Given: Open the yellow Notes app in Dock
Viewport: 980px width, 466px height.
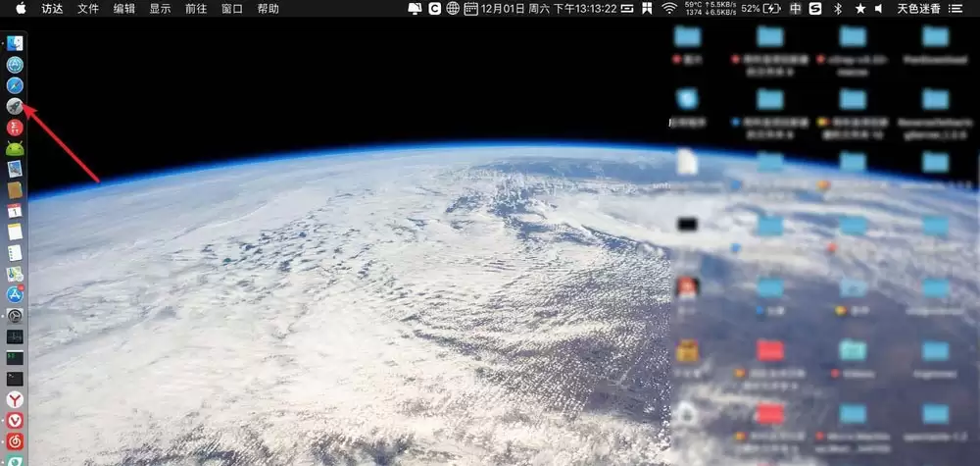Looking at the screenshot, I should [15, 233].
